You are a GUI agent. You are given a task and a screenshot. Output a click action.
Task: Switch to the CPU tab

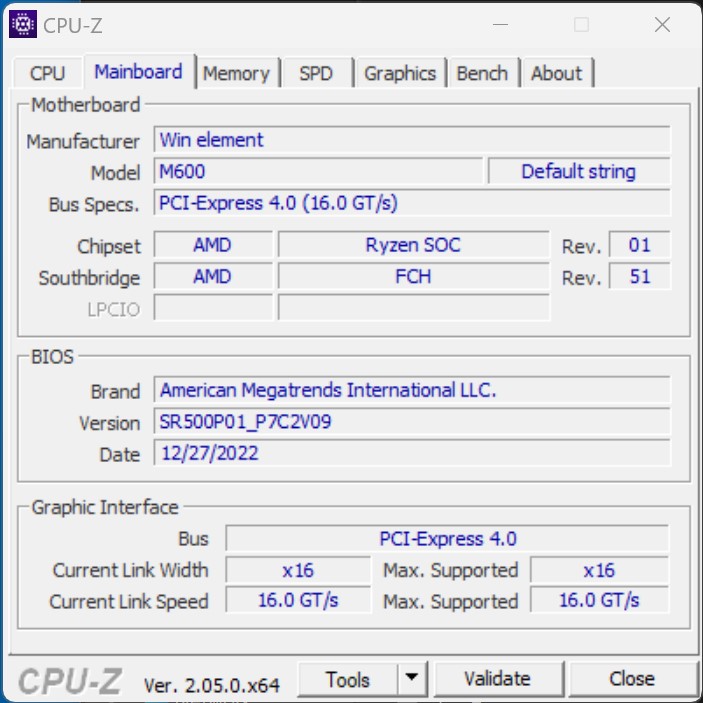48,73
